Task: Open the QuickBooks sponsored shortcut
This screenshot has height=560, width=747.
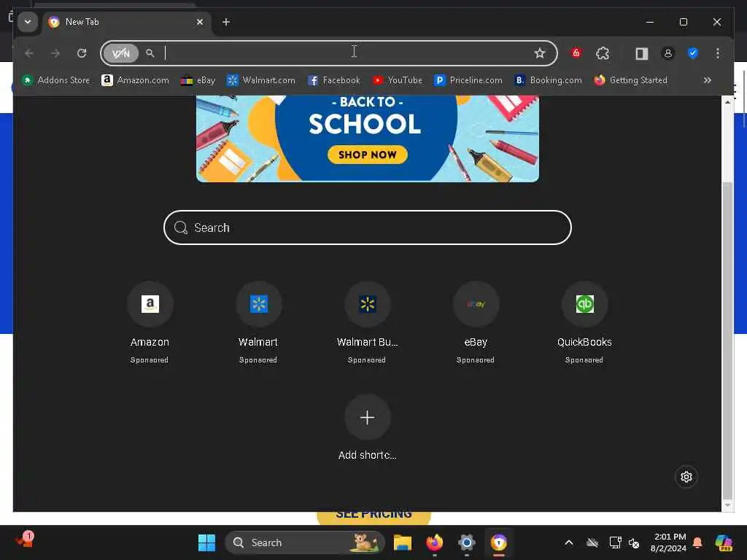Action: point(584,322)
